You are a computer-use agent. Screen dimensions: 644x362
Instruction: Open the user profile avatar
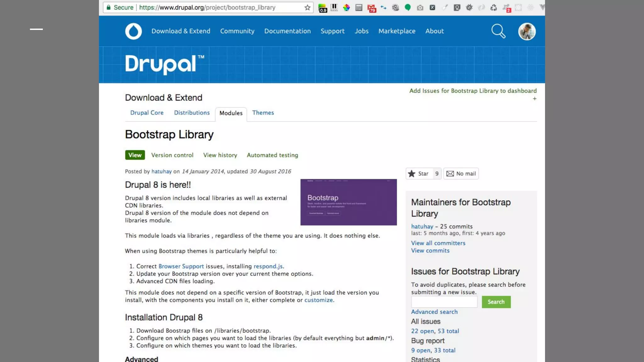pos(527,31)
